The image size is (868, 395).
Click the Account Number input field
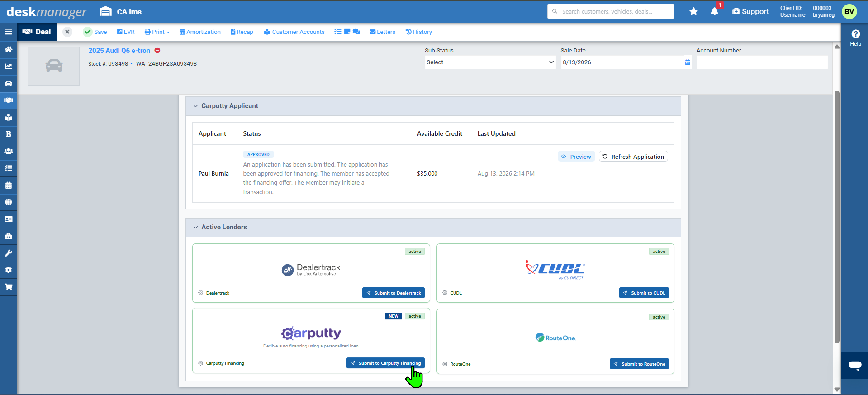762,62
